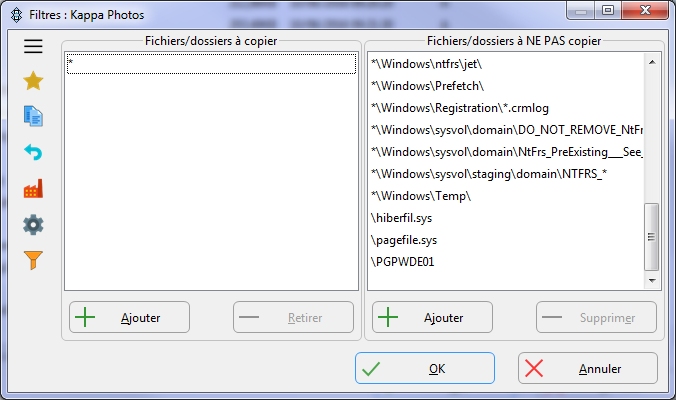
Task: Click the app icon in title bar
Action: point(16,15)
